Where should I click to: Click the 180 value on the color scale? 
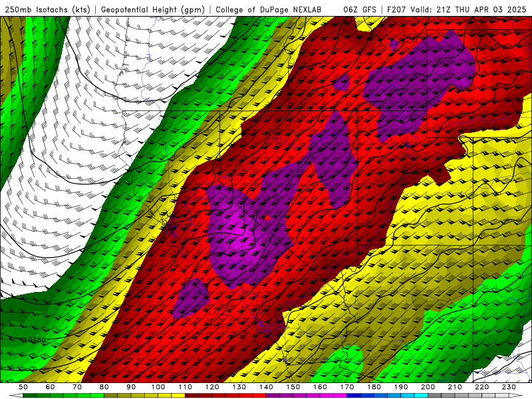(x=374, y=387)
